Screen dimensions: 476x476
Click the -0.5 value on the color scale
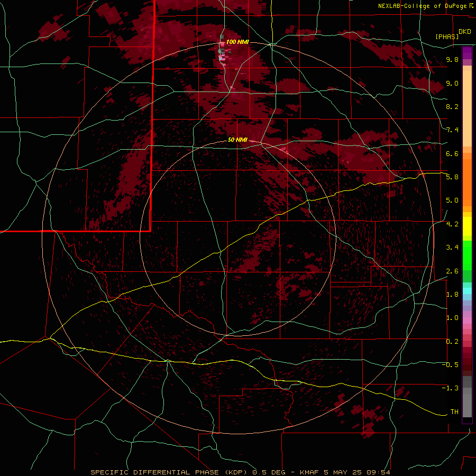pyautogui.click(x=451, y=365)
